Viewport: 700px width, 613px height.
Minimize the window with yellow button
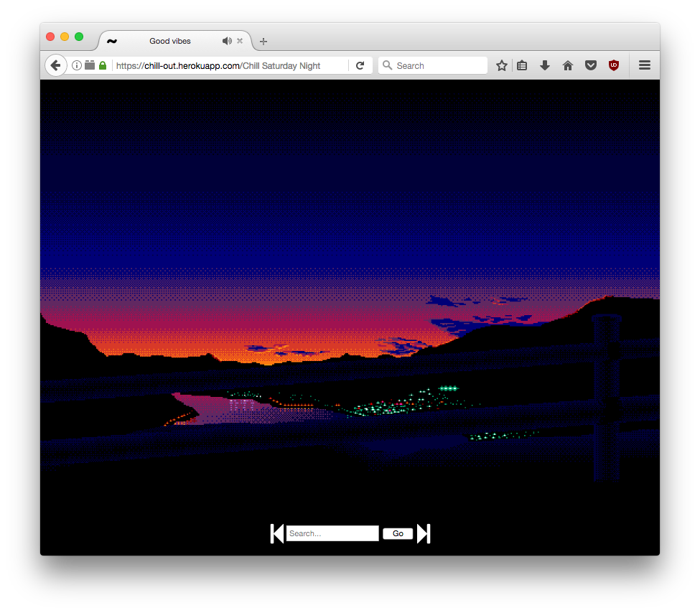click(x=65, y=37)
